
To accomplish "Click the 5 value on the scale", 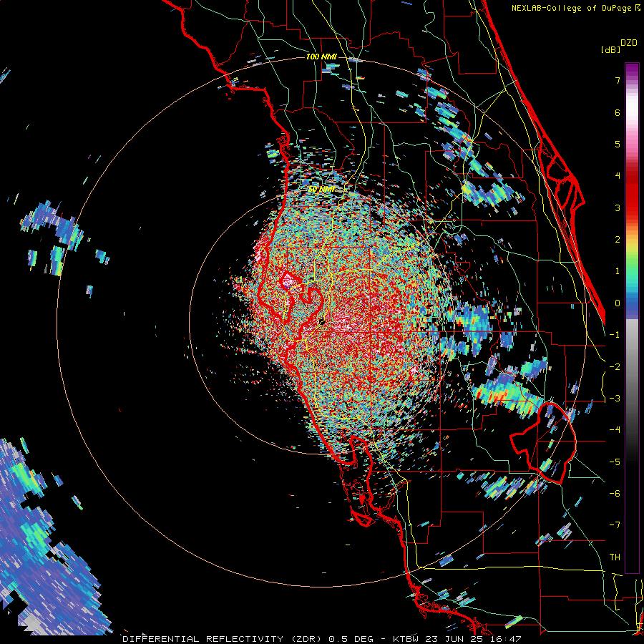I will 618,144.
